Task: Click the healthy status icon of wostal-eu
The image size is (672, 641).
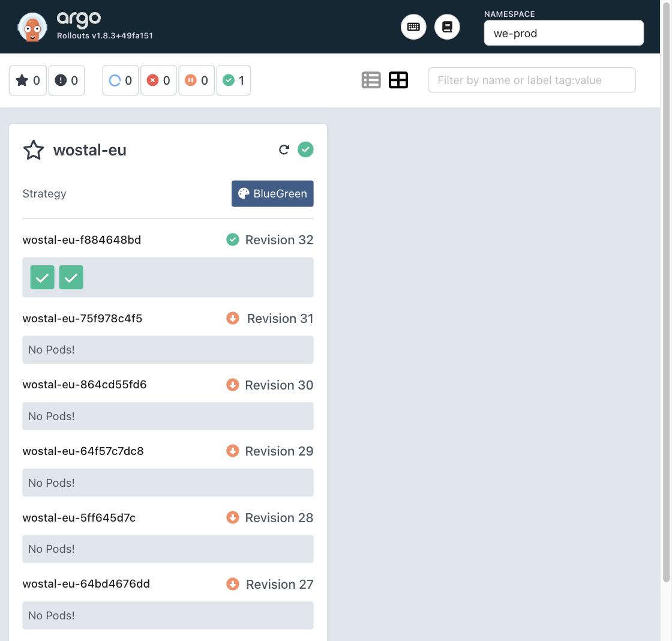Action: [305, 149]
